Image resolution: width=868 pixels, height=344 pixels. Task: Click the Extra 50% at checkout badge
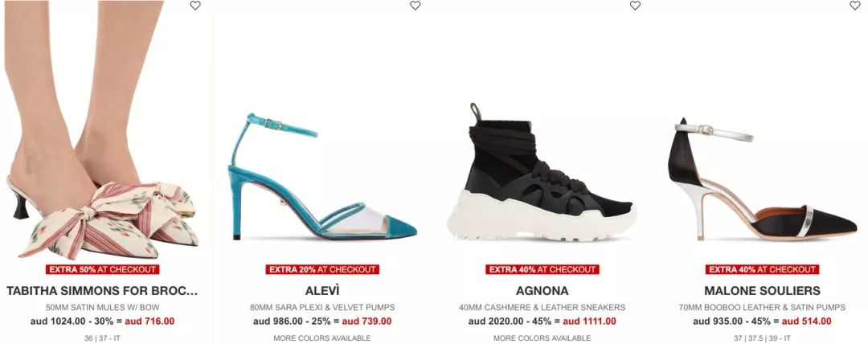coord(102,270)
